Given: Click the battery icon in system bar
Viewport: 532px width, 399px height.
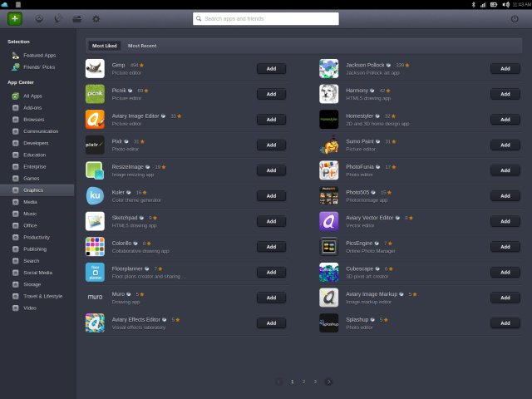Looking at the screenshot, I should [x=494, y=4].
